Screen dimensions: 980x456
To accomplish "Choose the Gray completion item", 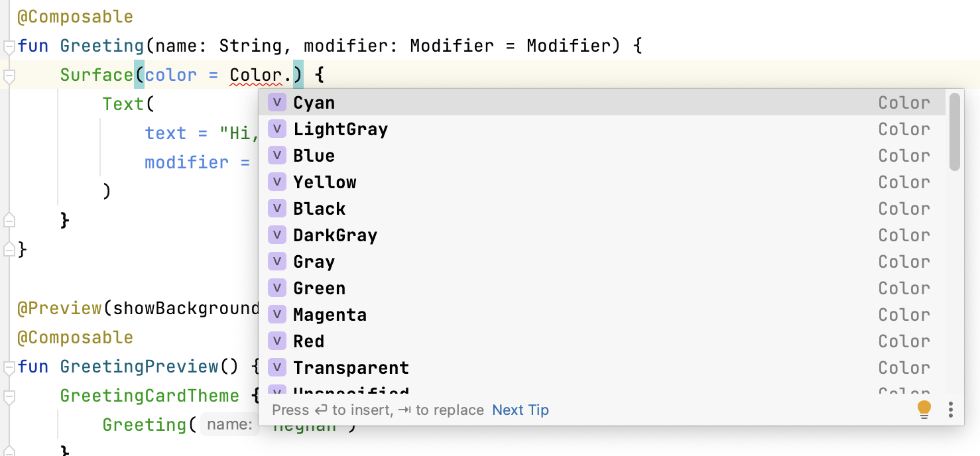I will click(314, 262).
